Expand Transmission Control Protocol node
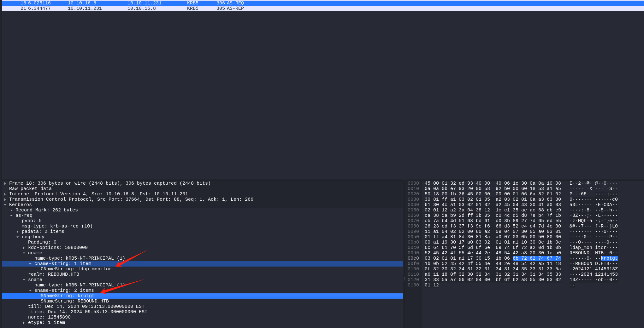Viewport: 644px width, 328px height. pos(5,199)
